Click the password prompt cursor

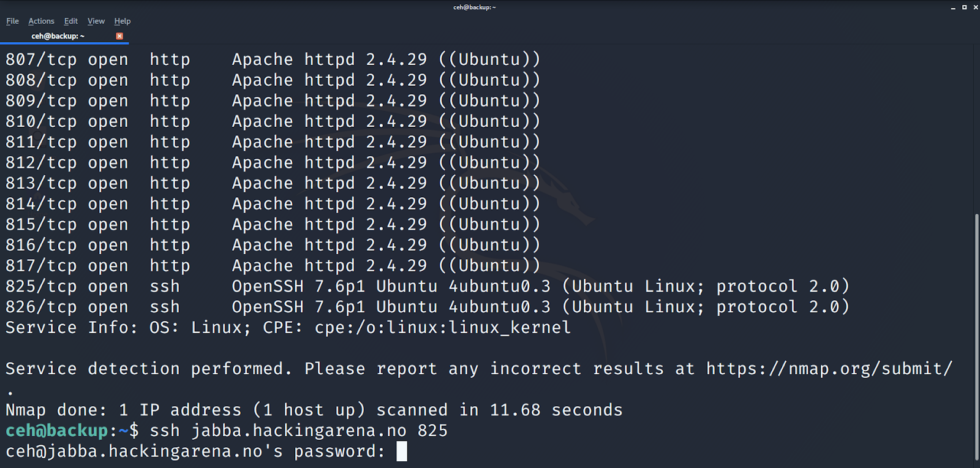(x=402, y=451)
